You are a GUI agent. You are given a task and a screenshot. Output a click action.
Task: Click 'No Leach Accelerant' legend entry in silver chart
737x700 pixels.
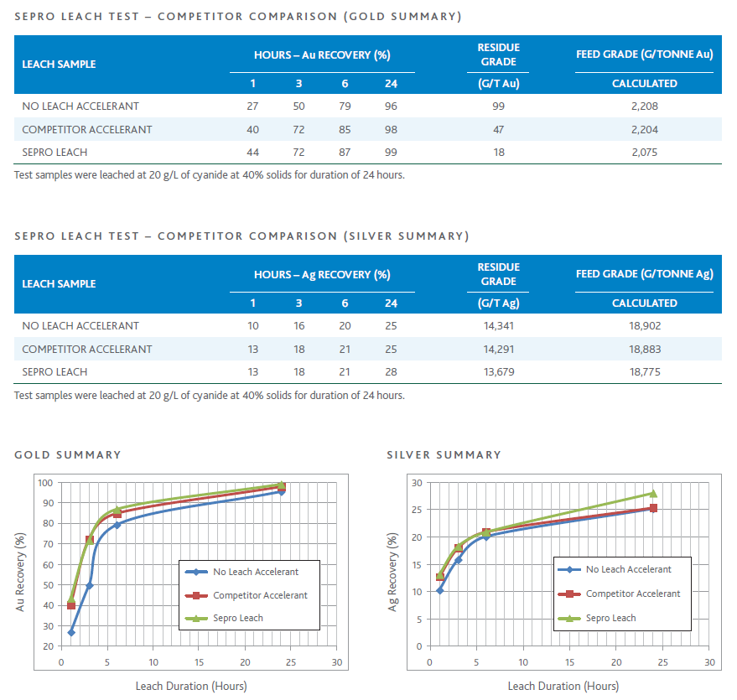(x=615, y=569)
